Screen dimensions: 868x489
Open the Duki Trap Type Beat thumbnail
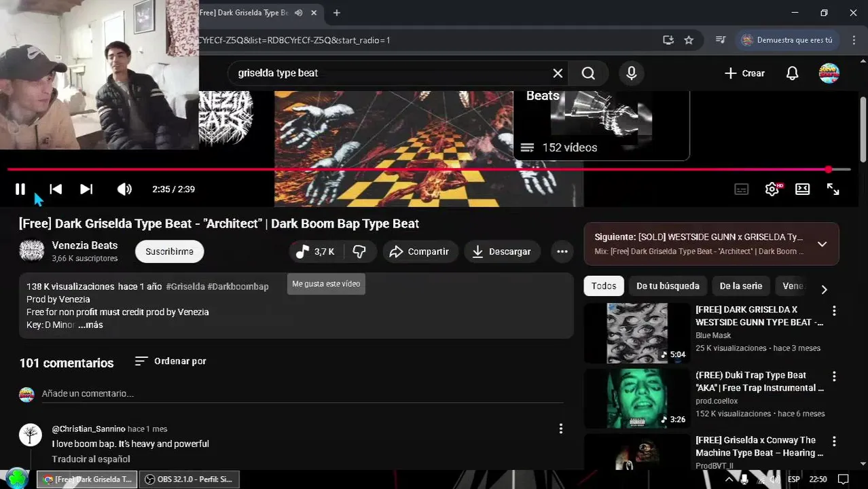click(x=637, y=399)
